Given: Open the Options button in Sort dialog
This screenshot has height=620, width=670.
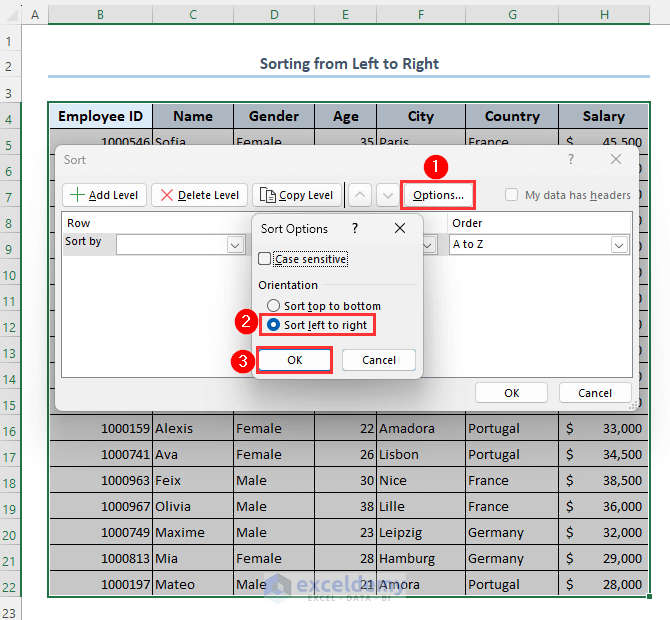Looking at the screenshot, I should coord(438,195).
